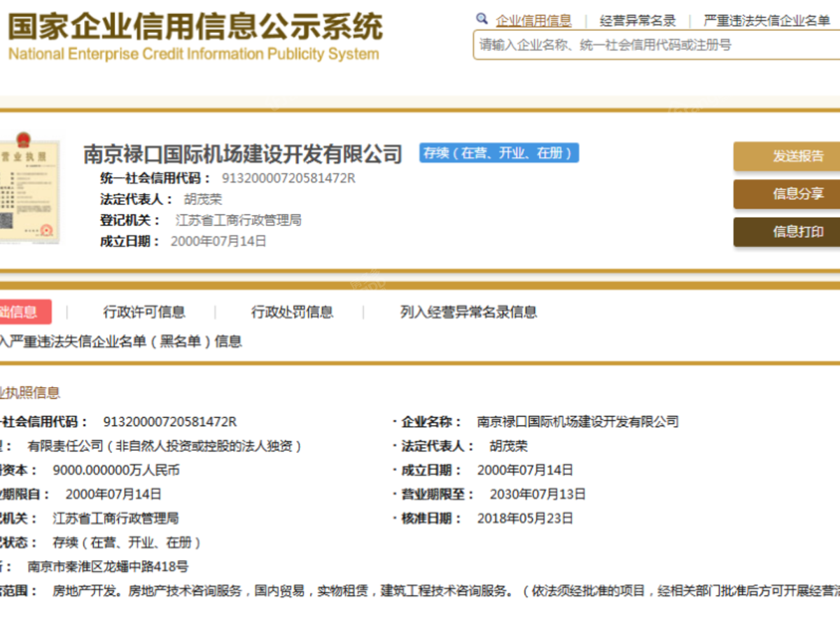
Task: Click the magnifier search icon
Action: tap(482, 19)
